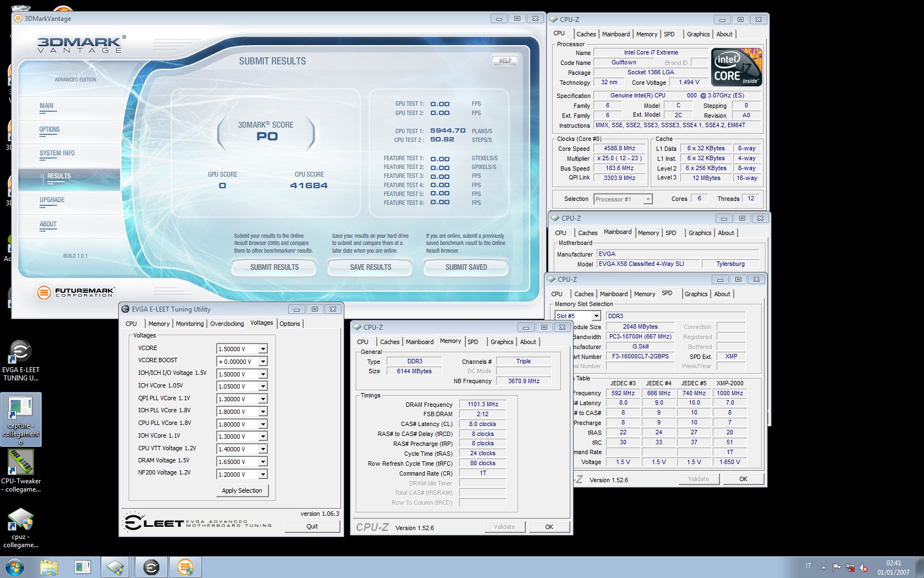The width and height of the screenshot is (924, 578).
Task: Click the volume muted tray icon
Action: pyautogui.click(x=864, y=568)
